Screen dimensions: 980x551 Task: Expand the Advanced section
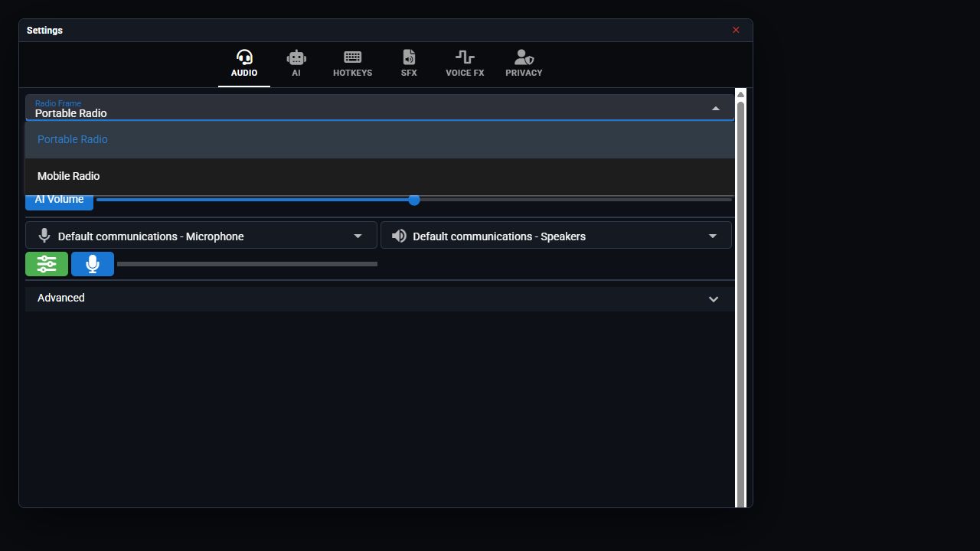coord(380,298)
